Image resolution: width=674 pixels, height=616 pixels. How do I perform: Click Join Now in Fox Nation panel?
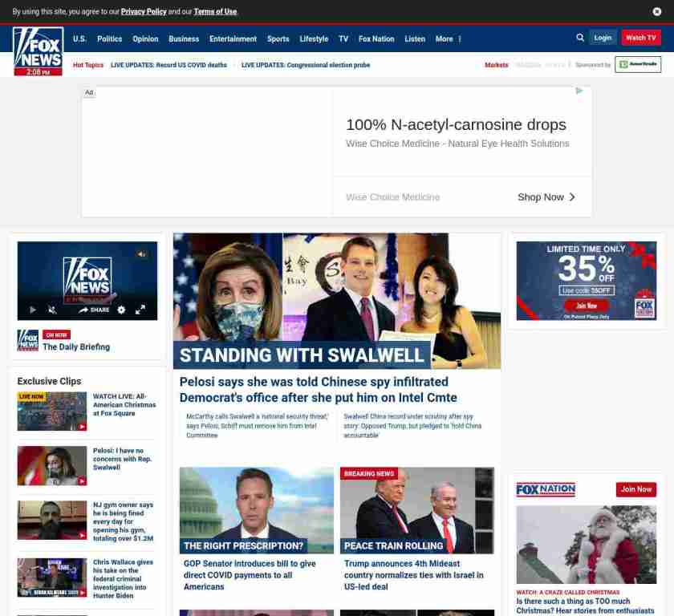pos(635,489)
